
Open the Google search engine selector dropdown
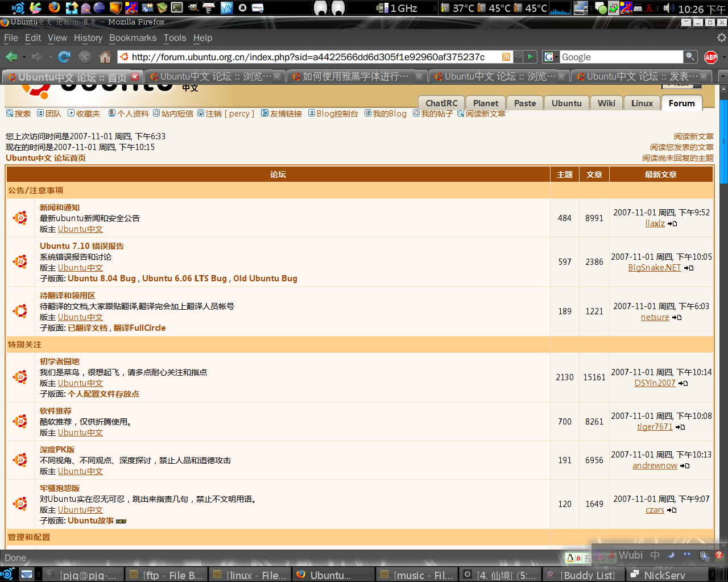[552, 57]
